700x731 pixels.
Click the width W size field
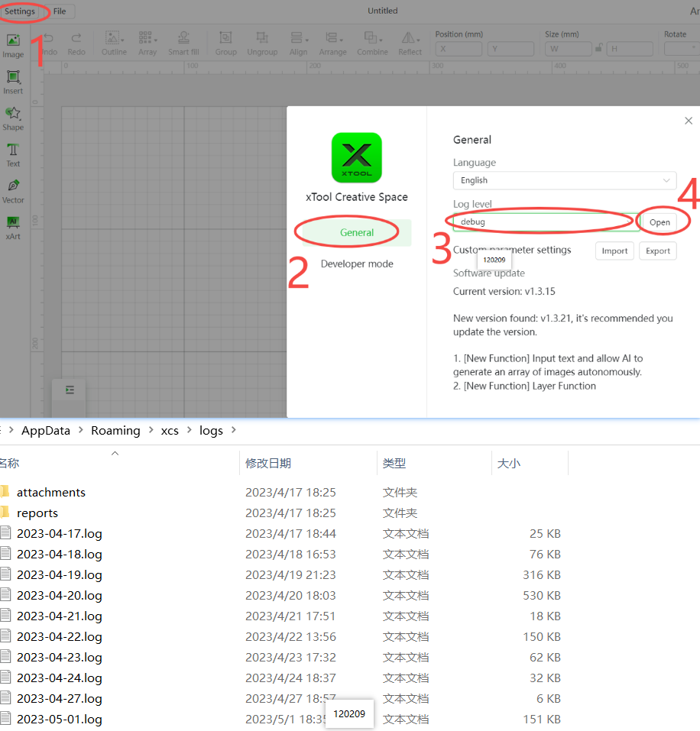tap(568, 48)
